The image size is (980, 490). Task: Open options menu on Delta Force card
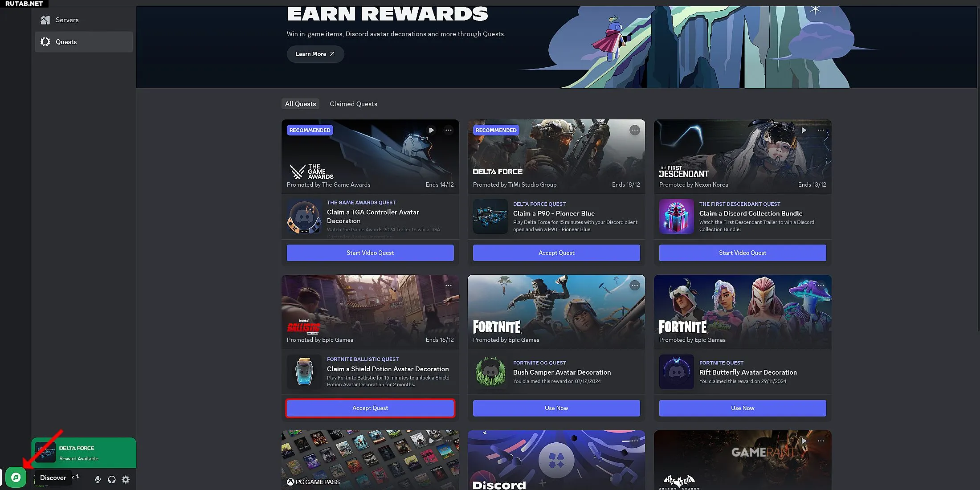(x=635, y=130)
